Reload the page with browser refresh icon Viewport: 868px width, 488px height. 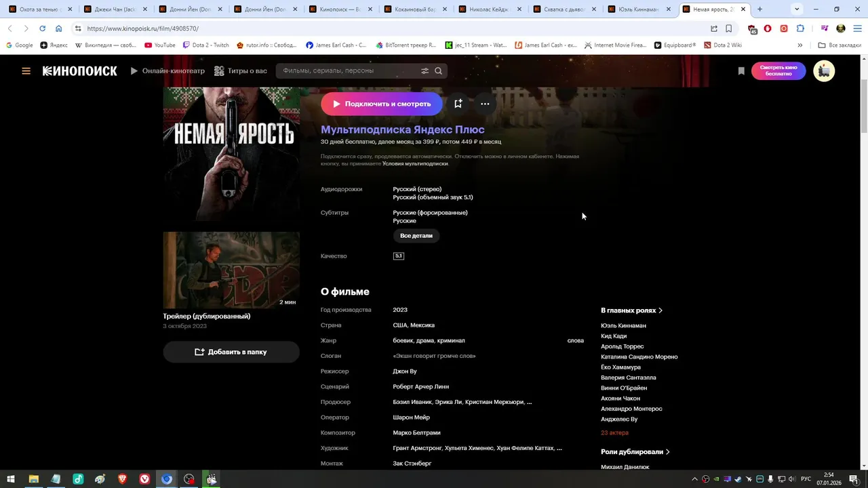coord(42,28)
